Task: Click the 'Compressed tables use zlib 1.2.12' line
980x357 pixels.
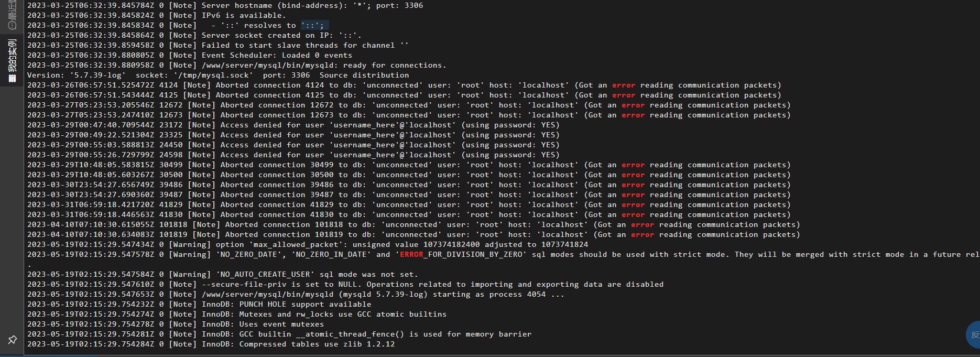Action: tap(211, 344)
